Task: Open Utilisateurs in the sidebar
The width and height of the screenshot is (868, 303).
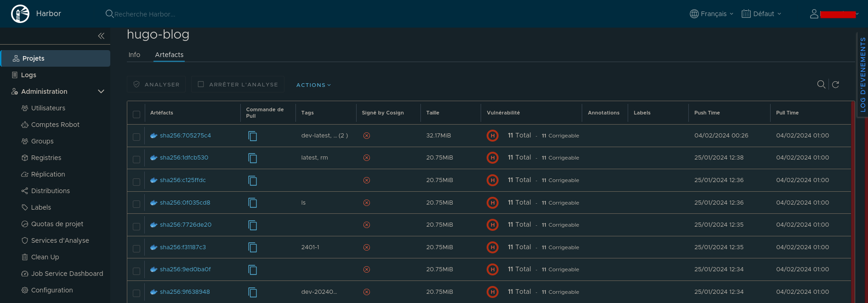Action: tap(48, 108)
